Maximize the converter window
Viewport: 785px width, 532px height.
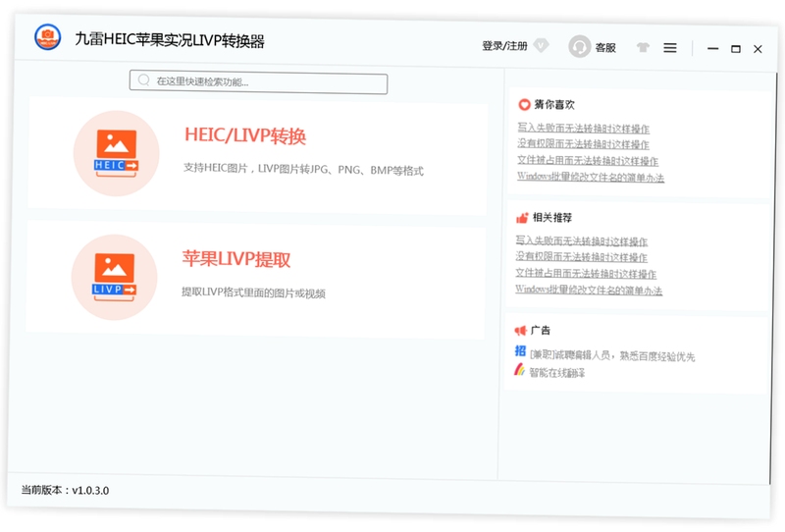pyautogui.click(x=735, y=49)
